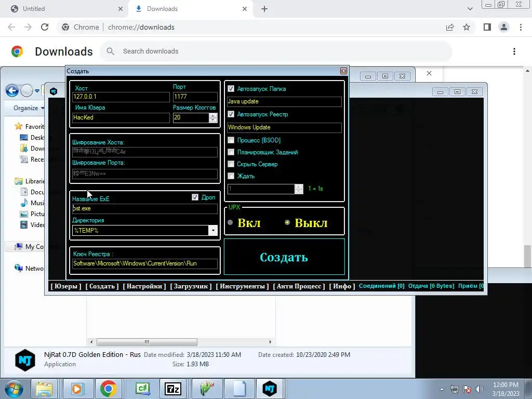The image size is (532, 399).
Task: Click the NJ logo icon in NjRat title bar
Action: pos(54,91)
